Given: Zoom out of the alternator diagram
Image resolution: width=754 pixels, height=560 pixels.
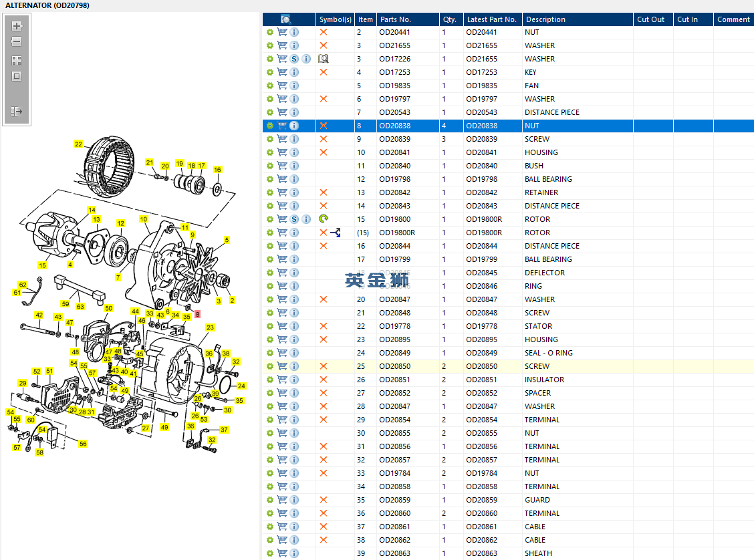Looking at the screenshot, I should [x=17, y=41].
